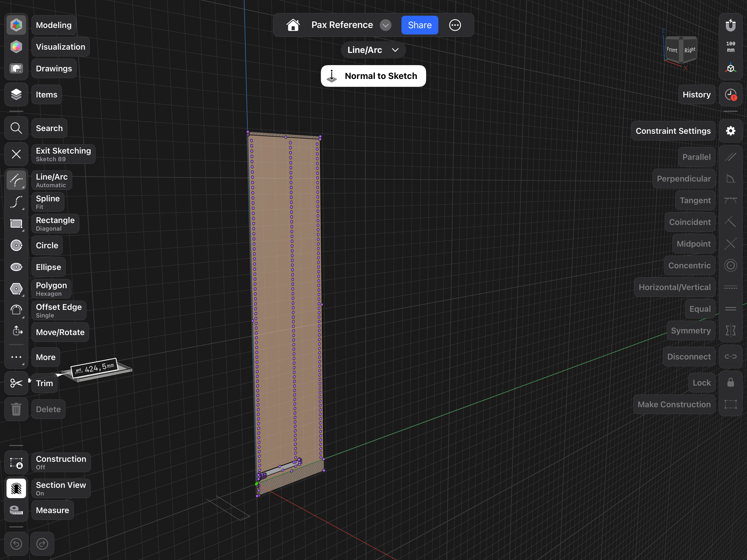Click the redo arrow button
The width and height of the screenshot is (747, 560).
(42, 543)
